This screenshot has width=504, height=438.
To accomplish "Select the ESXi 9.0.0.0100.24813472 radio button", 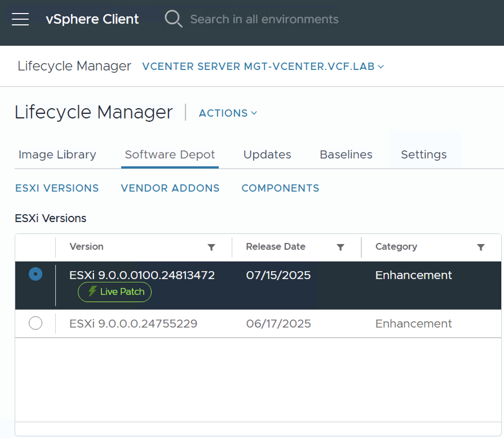I will [36, 274].
